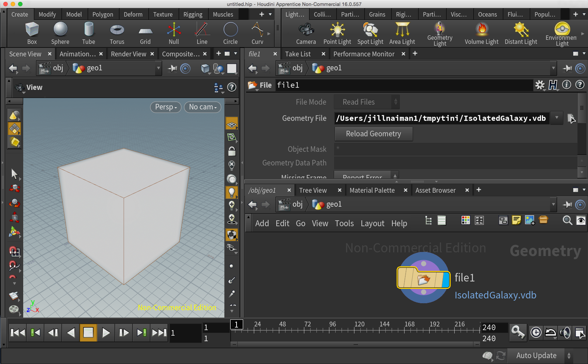Open the parameter gear settings menu
The height and width of the screenshot is (364, 588).
[540, 85]
